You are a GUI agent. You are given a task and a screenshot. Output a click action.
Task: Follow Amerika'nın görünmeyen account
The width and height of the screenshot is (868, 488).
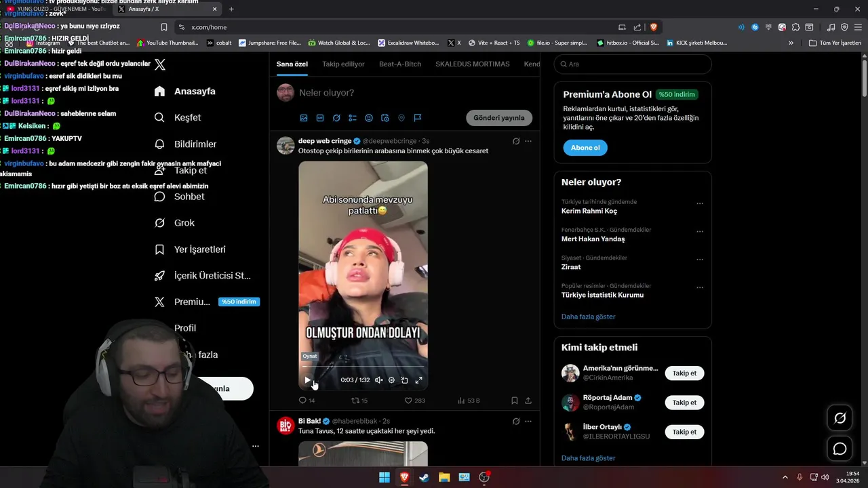684,373
